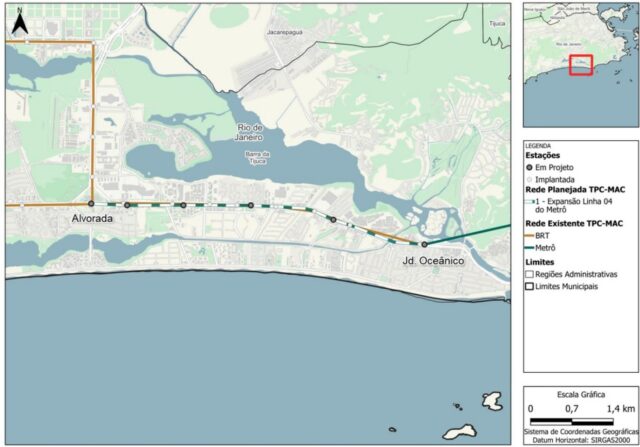This screenshot has width=640, height=447.
Task: Click the red extent rectangle in inset map
Action: 580,64
